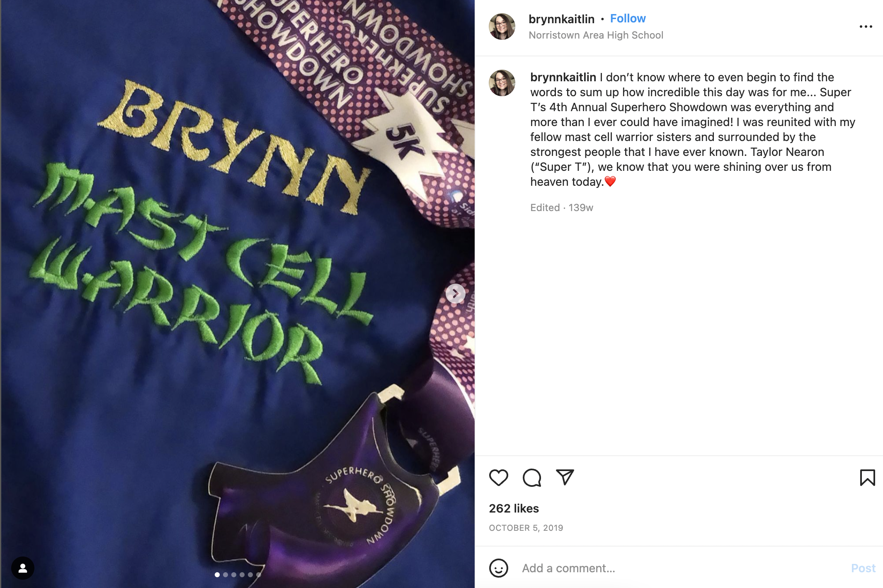Submit comment with Post button
Screen dimensions: 883x588
863,568
